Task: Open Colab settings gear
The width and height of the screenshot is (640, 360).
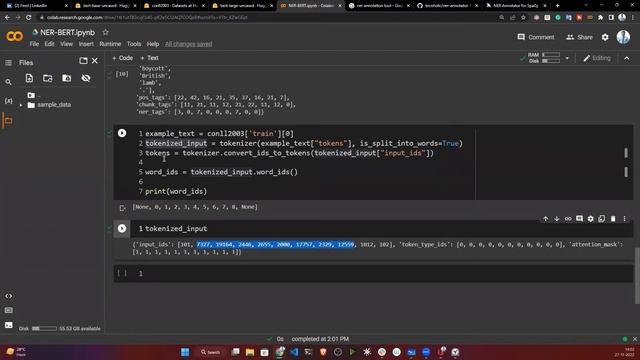Action: pyautogui.click(x=605, y=37)
